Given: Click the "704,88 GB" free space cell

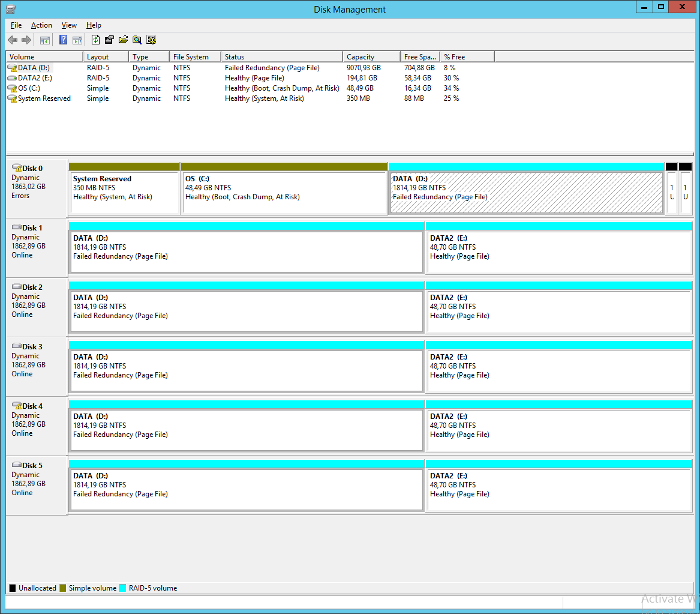Looking at the screenshot, I should [x=419, y=68].
